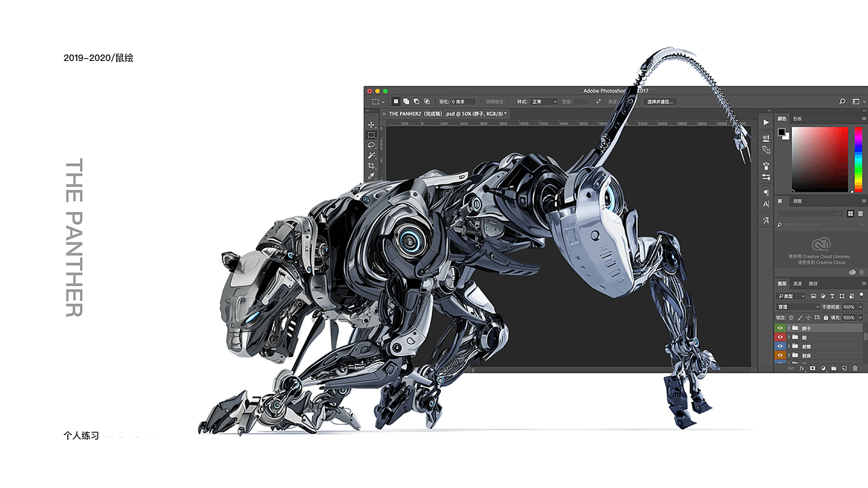
Task: Filter layers by adjustment layer icon
Action: tap(823, 296)
